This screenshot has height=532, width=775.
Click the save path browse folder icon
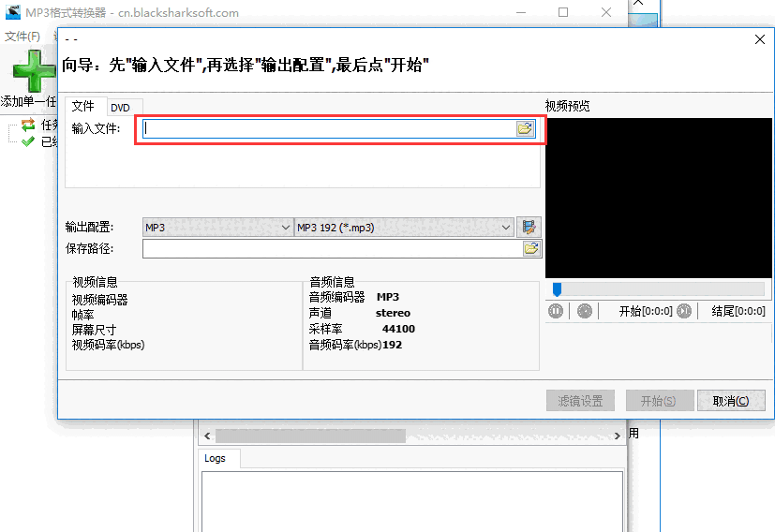(x=531, y=248)
